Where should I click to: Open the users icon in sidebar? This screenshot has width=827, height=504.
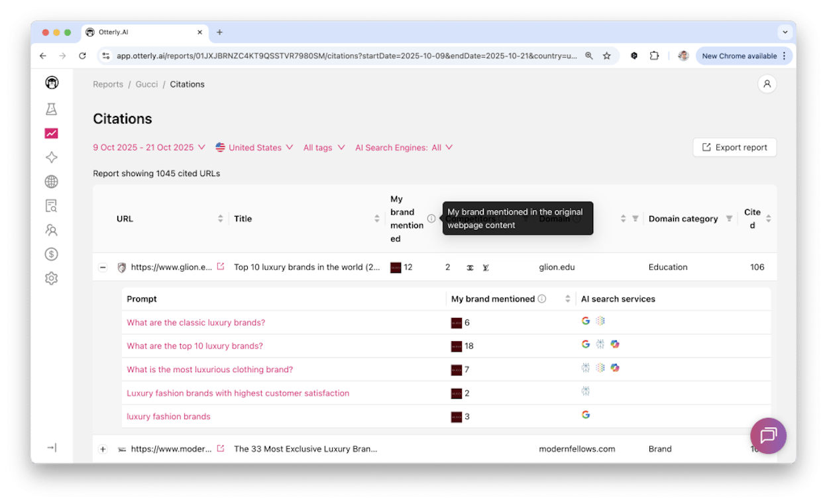coord(52,230)
